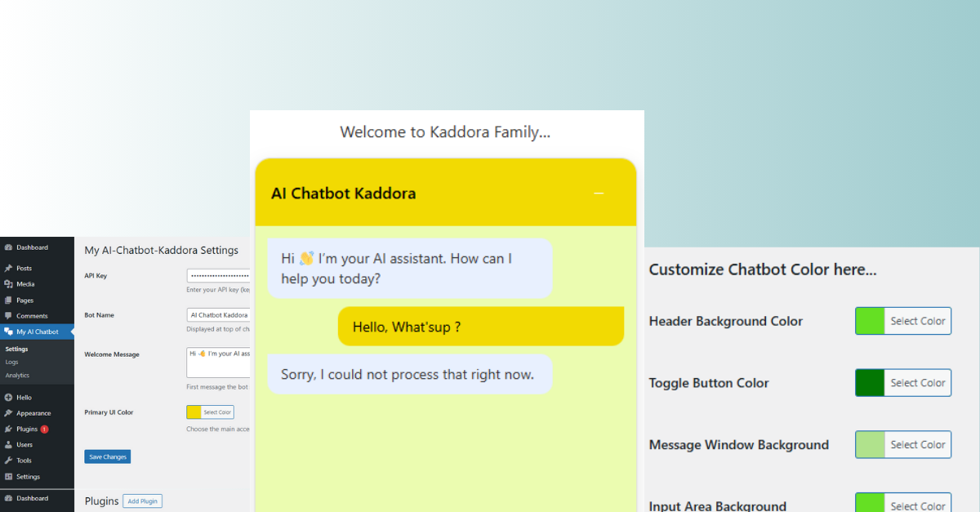Open the Logs submenu item
Screen dimensions: 980x512
point(11,362)
